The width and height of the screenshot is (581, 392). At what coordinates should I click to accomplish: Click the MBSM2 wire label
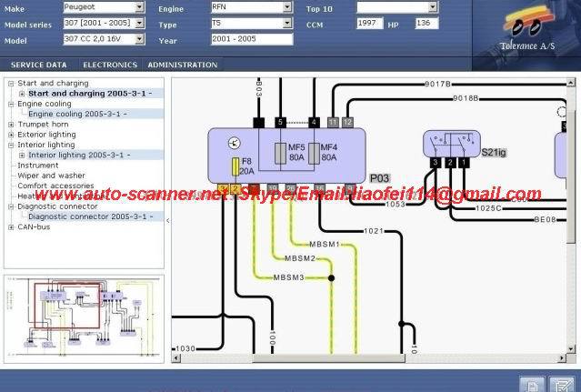coord(300,258)
